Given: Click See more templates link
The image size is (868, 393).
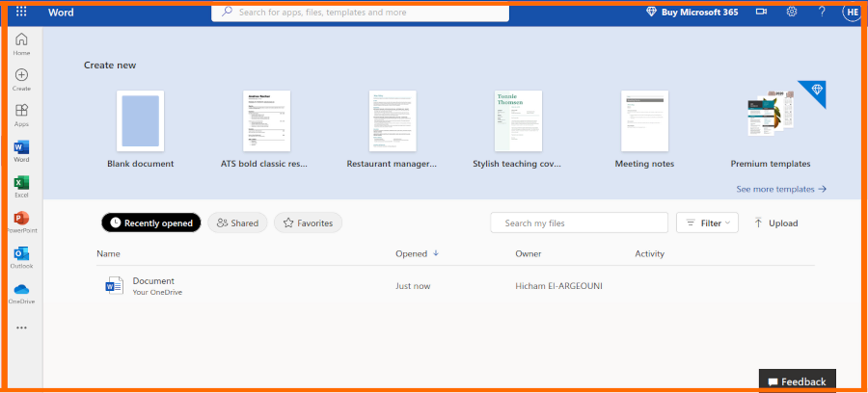Looking at the screenshot, I should [781, 189].
